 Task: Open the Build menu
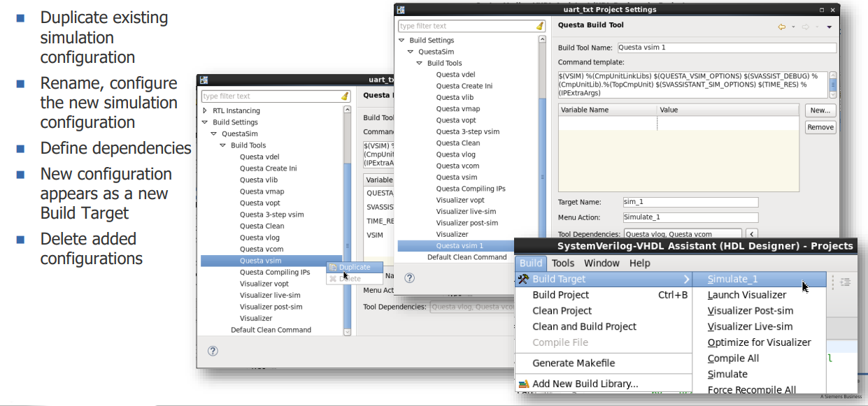pos(531,263)
